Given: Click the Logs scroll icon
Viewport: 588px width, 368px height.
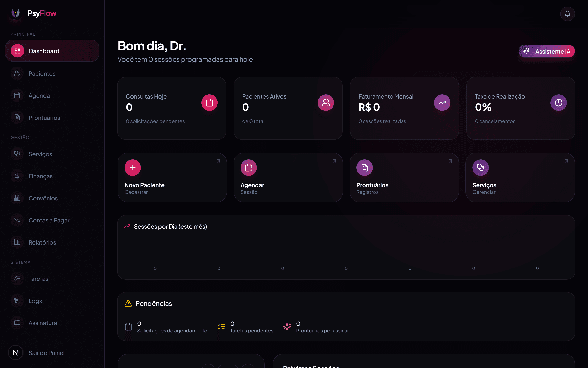Looking at the screenshot, I should 17,301.
